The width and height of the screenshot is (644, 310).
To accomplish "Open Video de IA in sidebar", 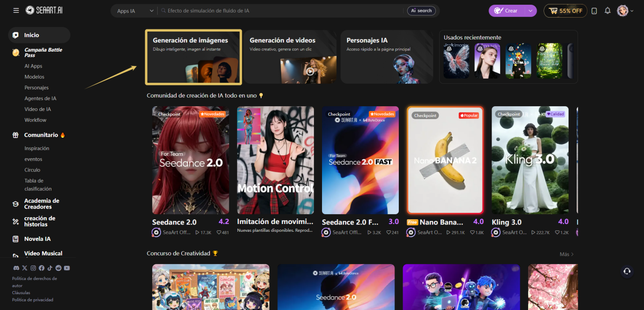I will (x=38, y=109).
